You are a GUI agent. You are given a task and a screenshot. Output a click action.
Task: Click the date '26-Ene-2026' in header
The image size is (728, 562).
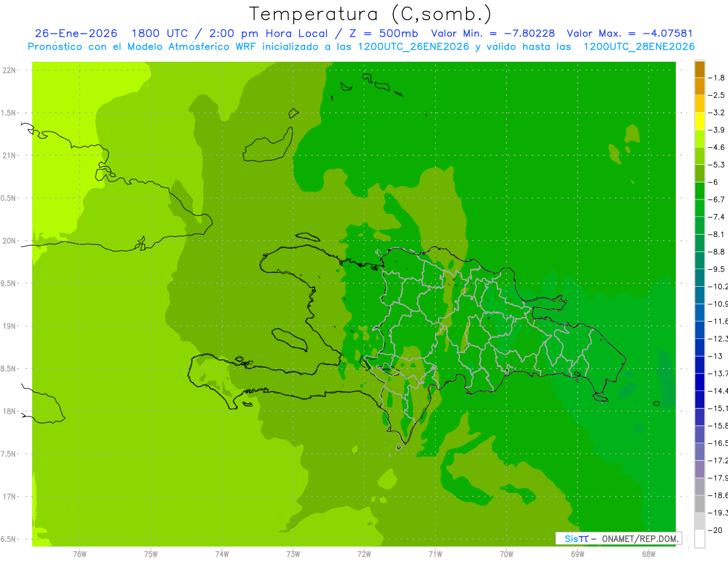[76, 33]
